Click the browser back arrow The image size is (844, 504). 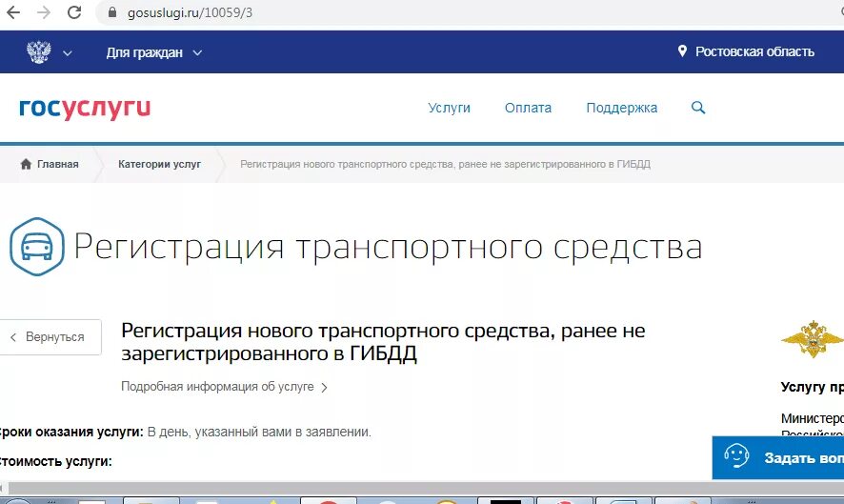[x=13, y=12]
